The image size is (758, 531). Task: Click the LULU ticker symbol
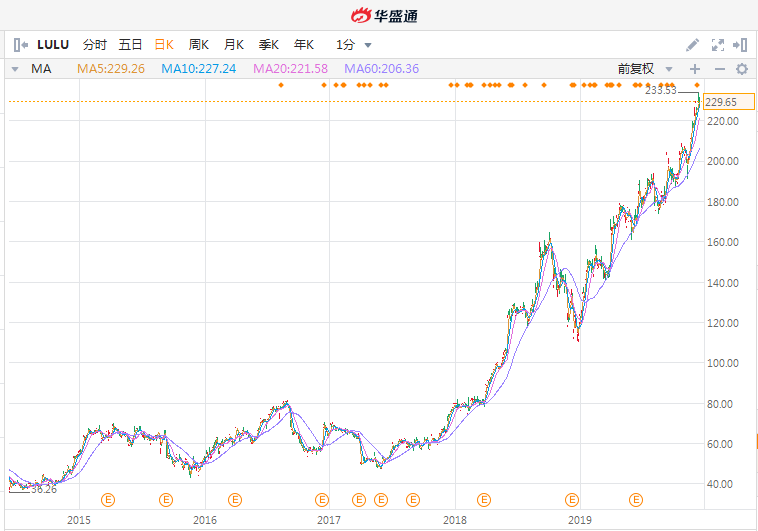tap(53, 45)
